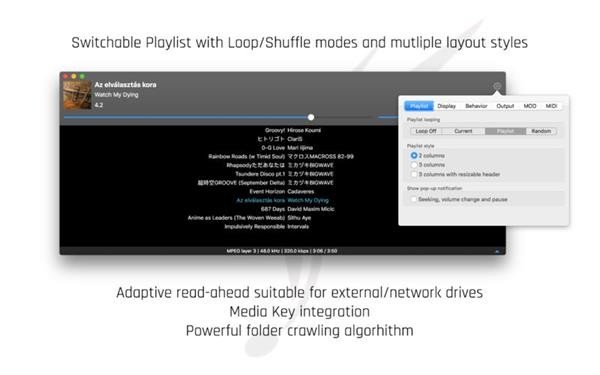Select Event Horizon by Cadaveres in playlist
The height and width of the screenshot is (375, 600).
pos(282,192)
